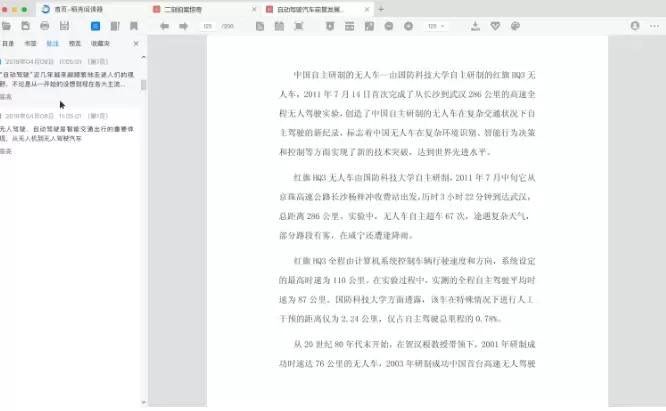Go to the previous page arrow

click(x=164, y=26)
